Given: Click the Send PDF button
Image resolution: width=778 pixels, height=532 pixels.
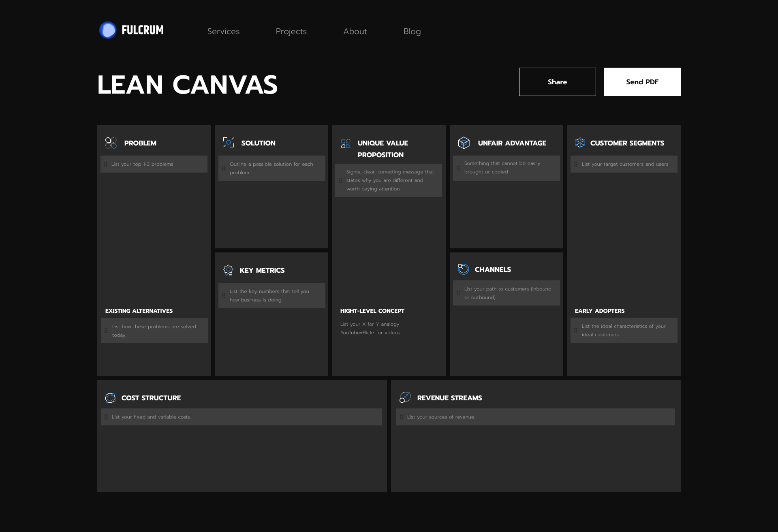Looking at the screenshot, I should point(642,81).
